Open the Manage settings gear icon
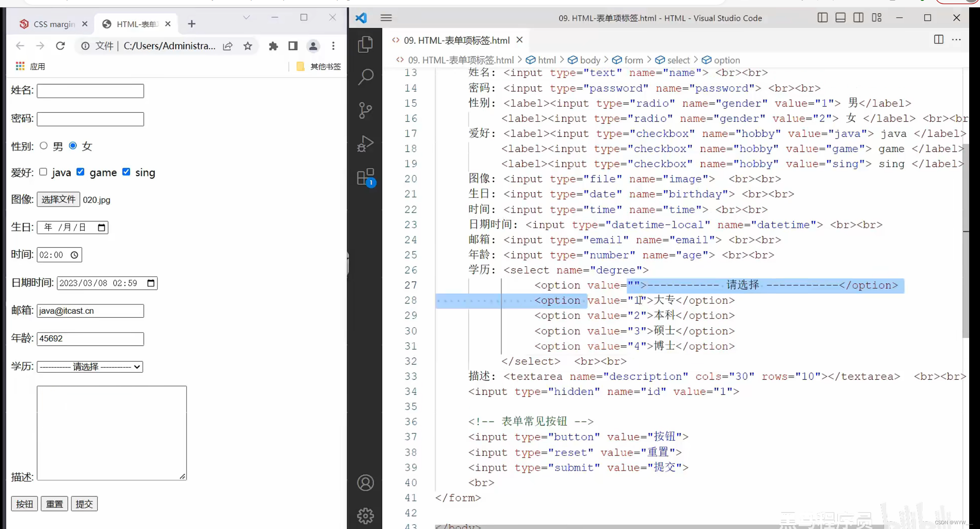980x529 pixels. click(366, 516)
